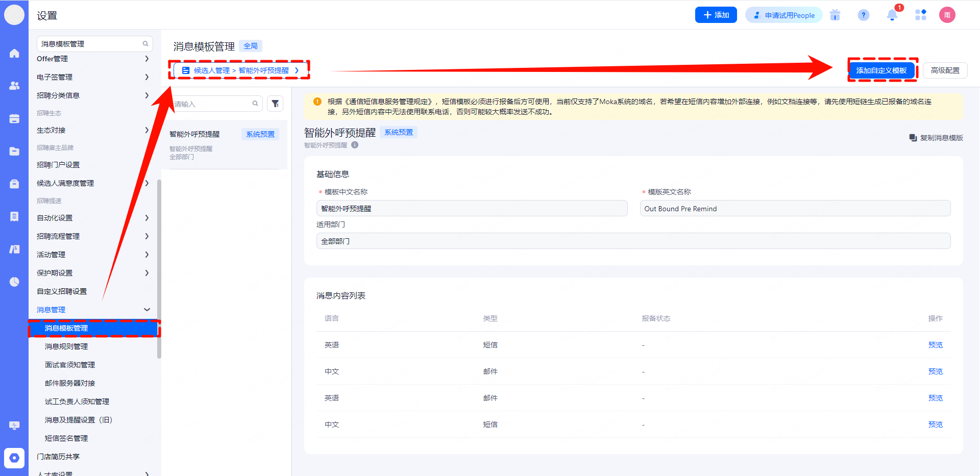
Task: Expand the 生态对接 menu
Action: click(x=147, y=130)
